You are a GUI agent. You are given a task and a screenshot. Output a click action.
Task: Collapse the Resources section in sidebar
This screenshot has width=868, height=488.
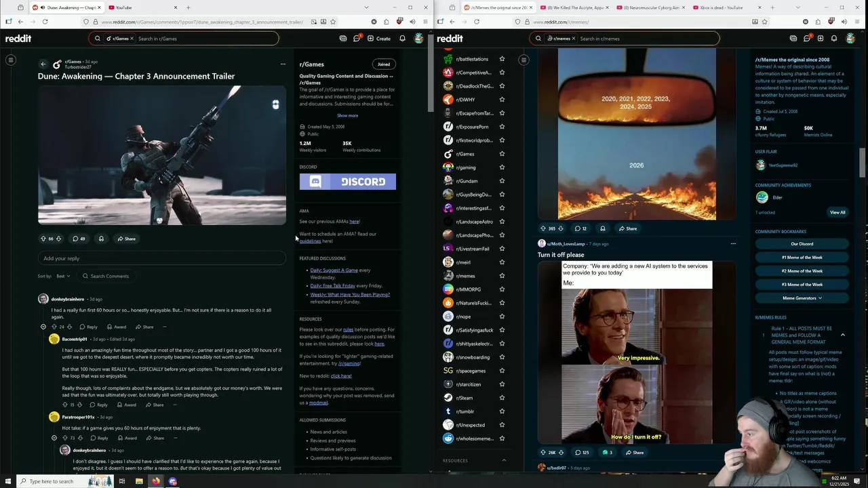(504, 460)
